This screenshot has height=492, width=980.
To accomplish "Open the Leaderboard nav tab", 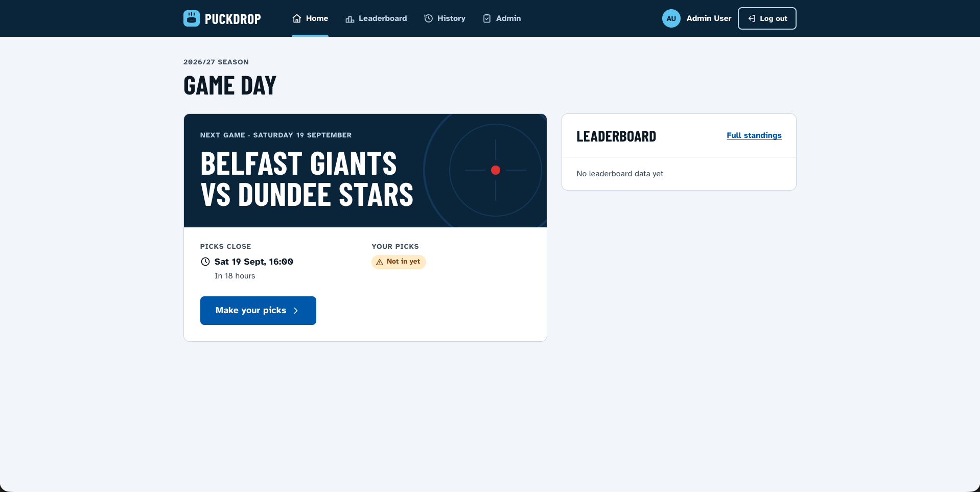I will click(x=376, y=18).
